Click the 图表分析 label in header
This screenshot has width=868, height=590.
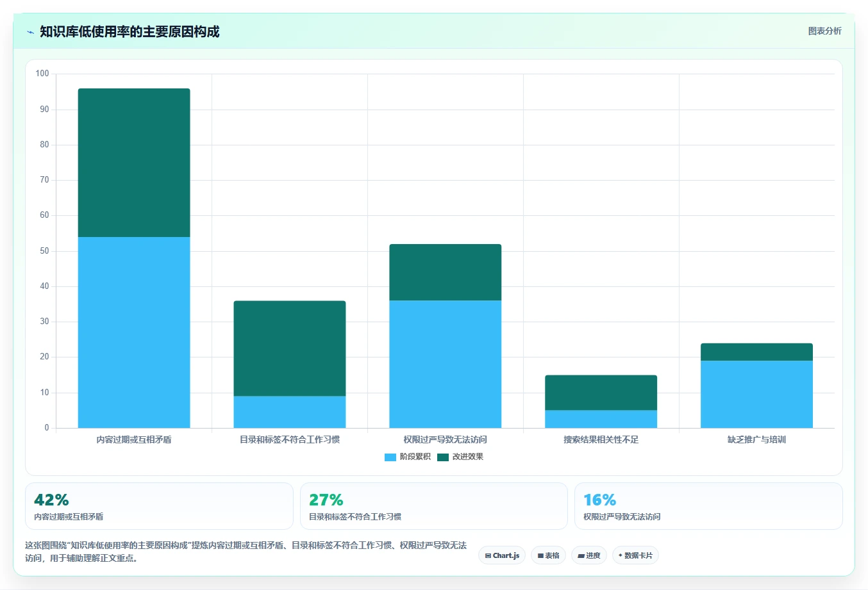coord(824,31)
